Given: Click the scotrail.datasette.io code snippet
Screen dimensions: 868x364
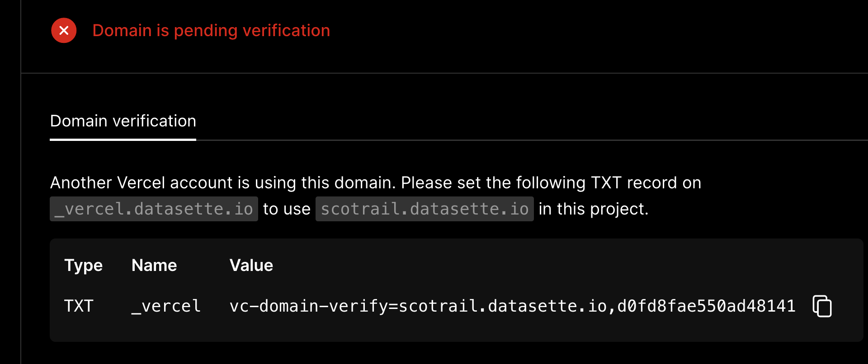Looking at the screenshot, I should [424, 208].
